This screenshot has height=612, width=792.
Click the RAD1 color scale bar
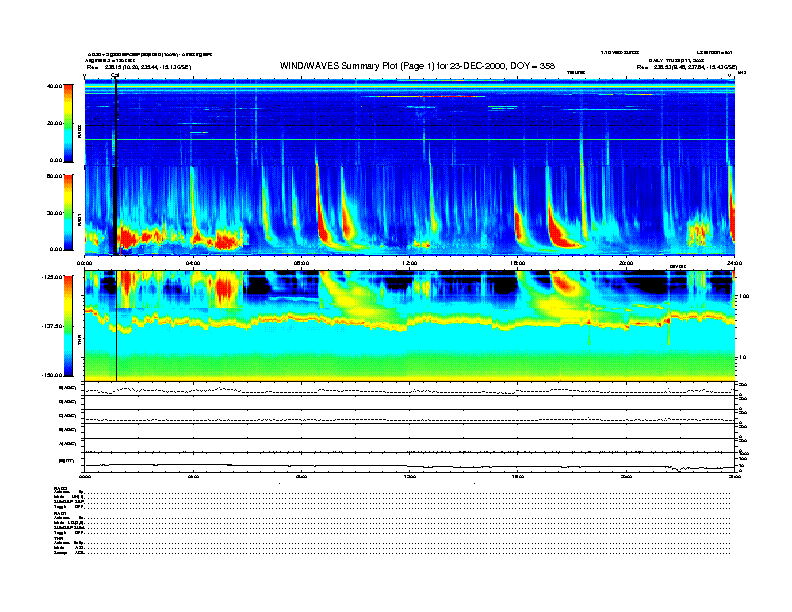68,213
